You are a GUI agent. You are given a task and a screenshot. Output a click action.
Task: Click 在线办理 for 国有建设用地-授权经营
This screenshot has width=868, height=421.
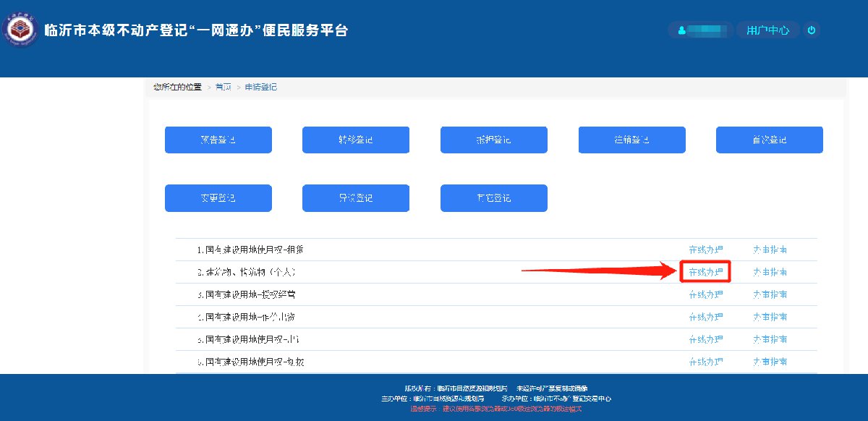[705, 294]
